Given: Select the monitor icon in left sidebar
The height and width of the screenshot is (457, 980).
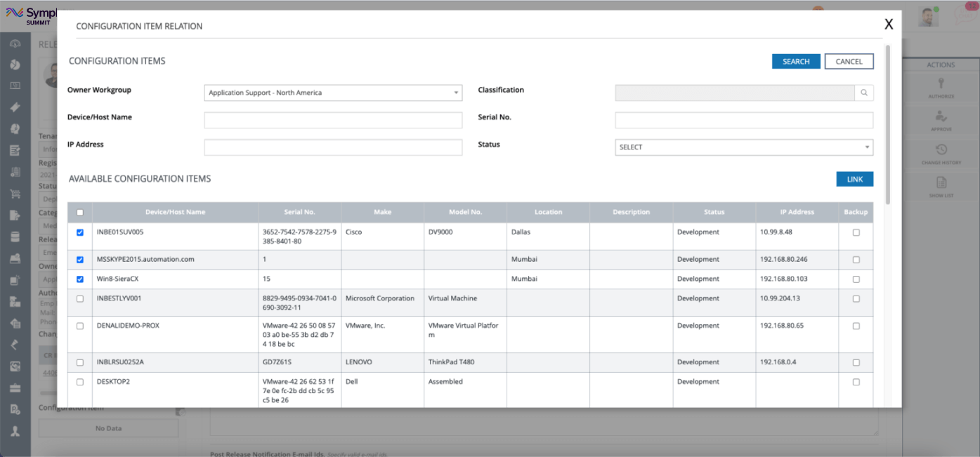Looking at the screenshot, I should tap(15, 86).
